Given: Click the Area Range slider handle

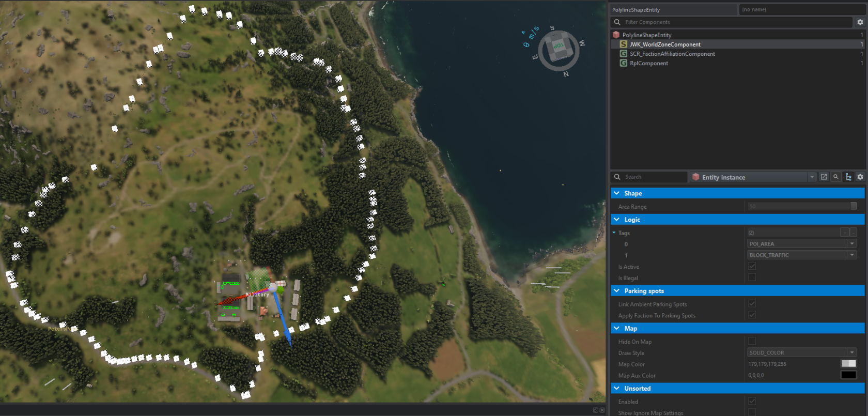Looking at the screenshot, I should pyautogui.click(x=854, y=206).
